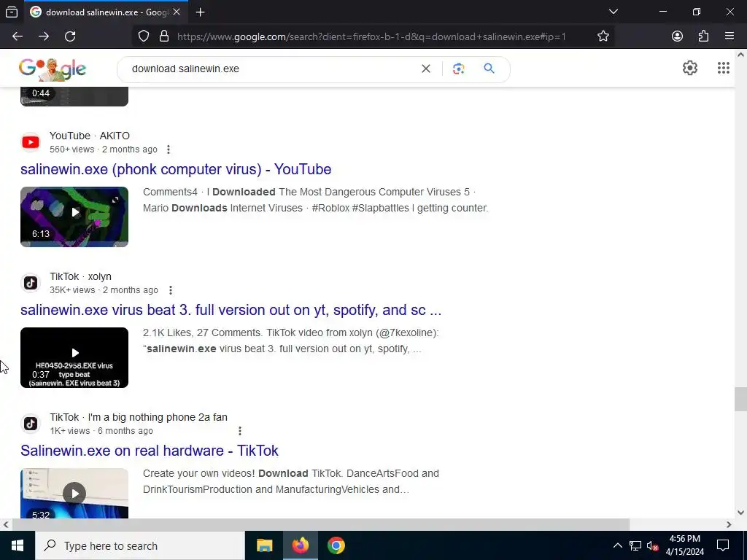
Task: Open the tracking protection shield icon
Action: 144,36
